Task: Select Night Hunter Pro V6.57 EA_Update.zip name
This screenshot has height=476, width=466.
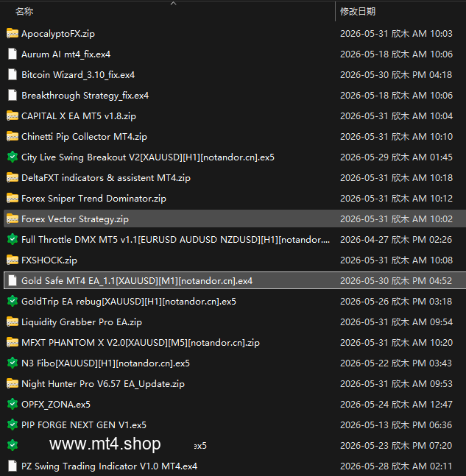Action: click(x=103, y=384)
